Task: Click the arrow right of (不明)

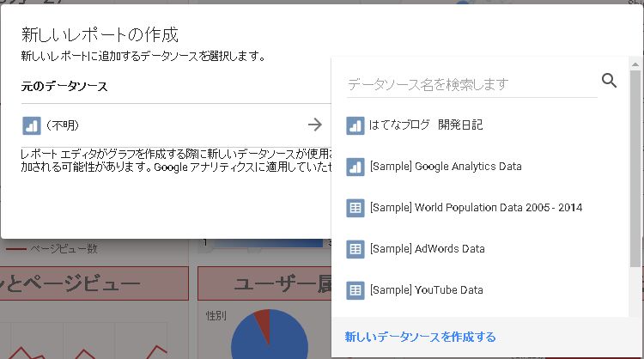Action: 315,125
